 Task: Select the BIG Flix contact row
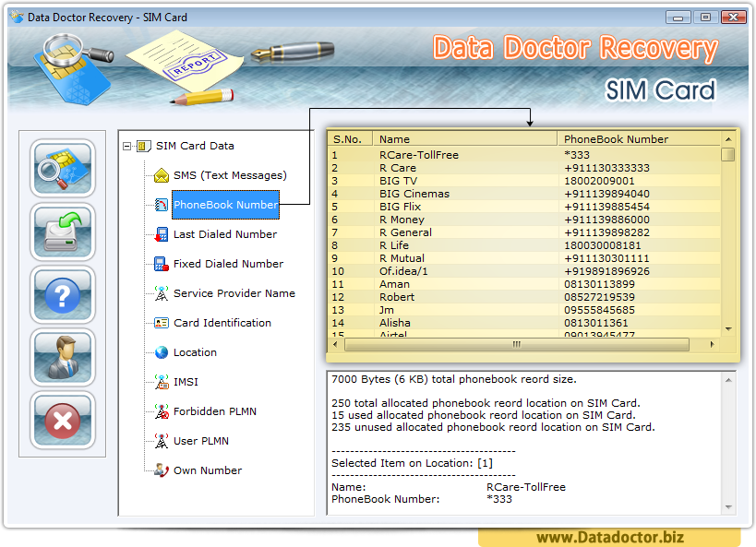(x=524, y=207)
